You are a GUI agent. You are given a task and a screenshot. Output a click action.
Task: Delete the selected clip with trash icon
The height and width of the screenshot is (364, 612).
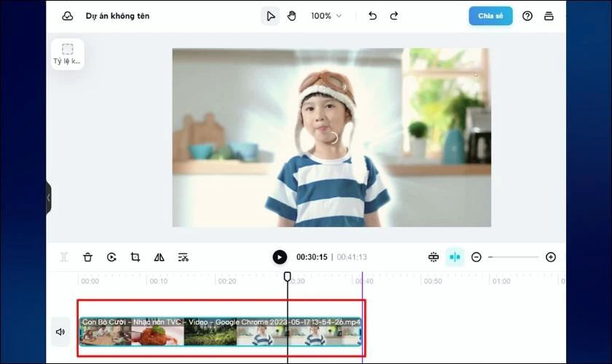(x=88, y=257)
